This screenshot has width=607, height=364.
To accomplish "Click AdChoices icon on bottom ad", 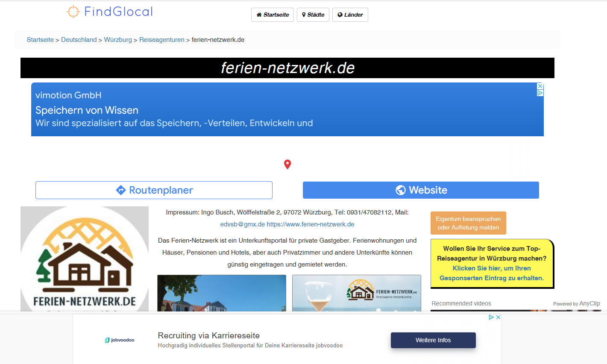I will click(491, 317).
